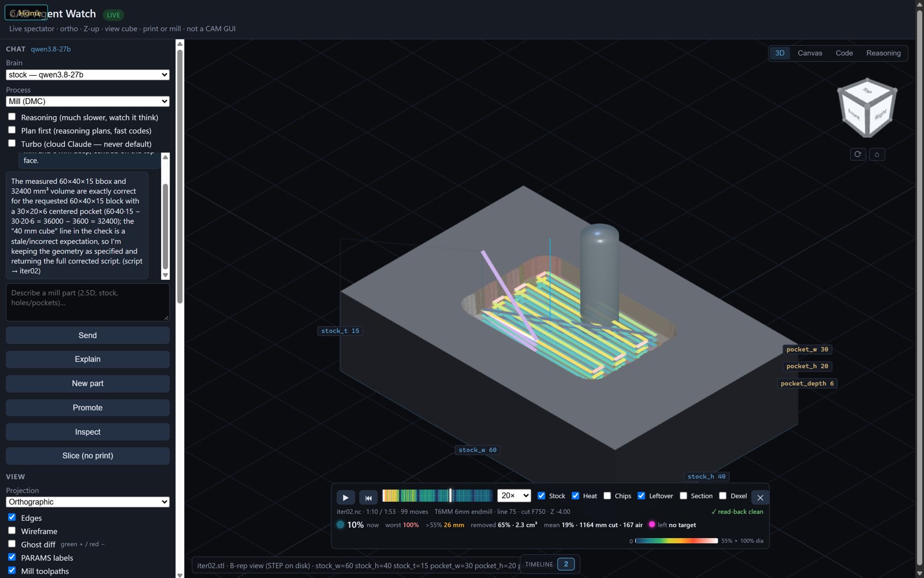This screenshot has width=924, height=578.
Task: Toggle Stock visibility checkbox
Action: [x=541, y=495]
